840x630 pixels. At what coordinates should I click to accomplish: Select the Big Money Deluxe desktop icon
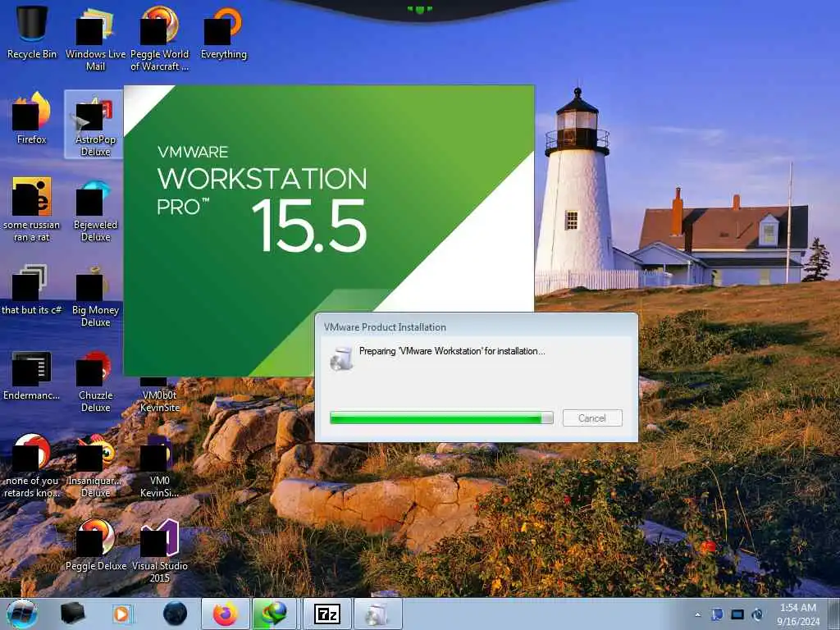click(x=95, y=294)
